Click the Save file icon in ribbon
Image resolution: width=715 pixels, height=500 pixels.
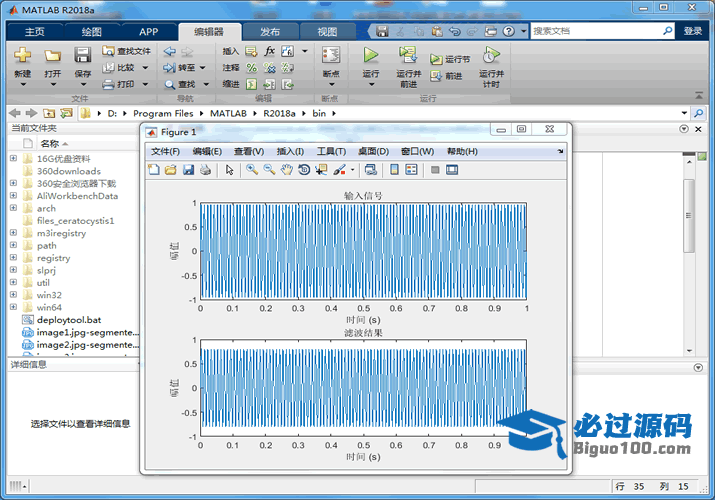(82, 57)
